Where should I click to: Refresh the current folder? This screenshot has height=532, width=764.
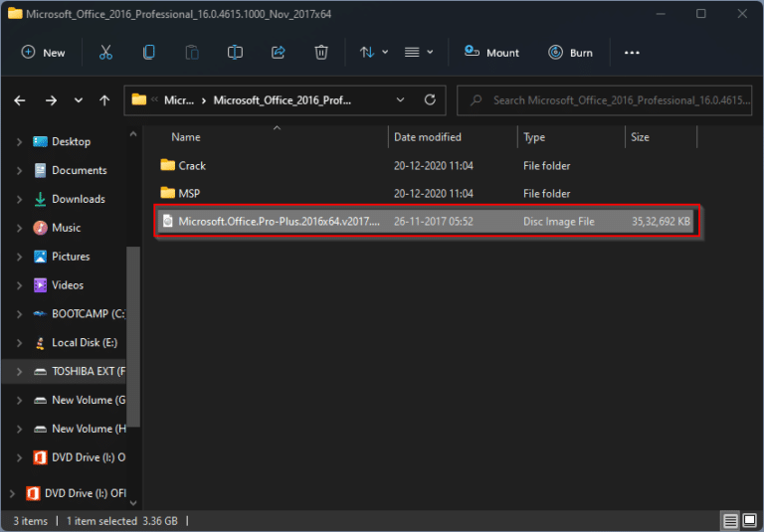pyautogui.click(x=430, y=99)
